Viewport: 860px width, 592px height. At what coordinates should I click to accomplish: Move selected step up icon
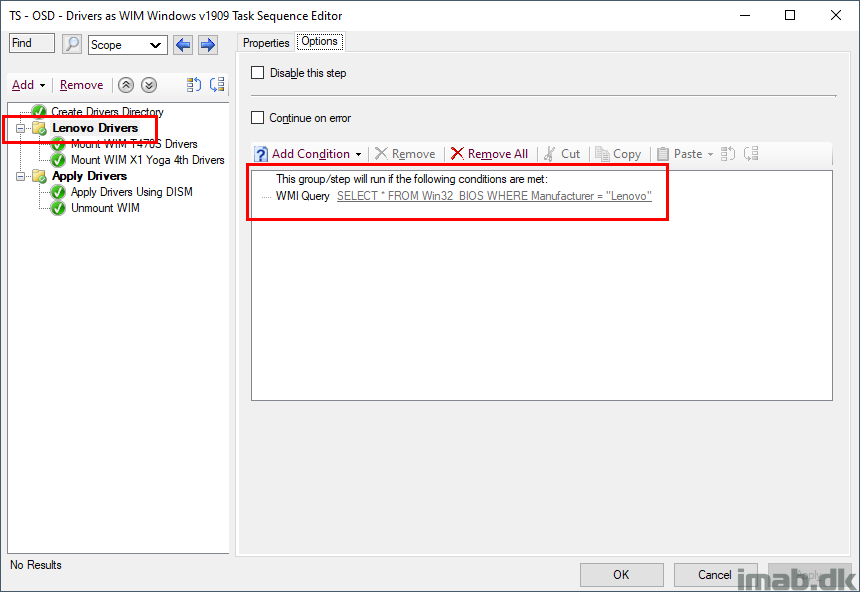[x=126, y=85]
